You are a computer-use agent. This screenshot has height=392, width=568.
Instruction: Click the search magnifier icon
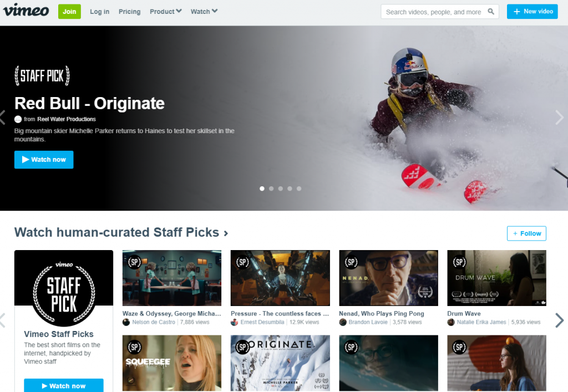(x=491, y=12)
